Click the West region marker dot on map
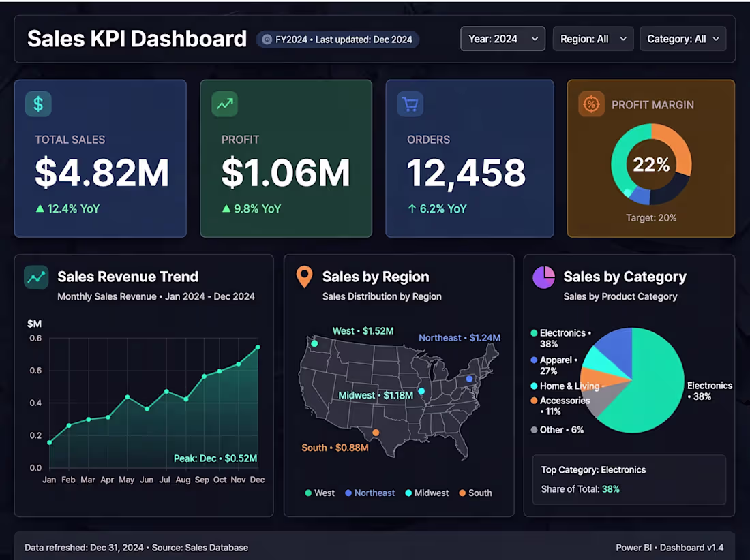750x560 pixels. click(x=314, y=343)
